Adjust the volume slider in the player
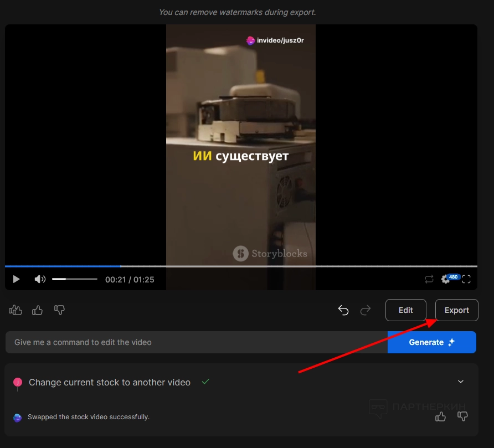Screen dimensions: 494x448 74,280
